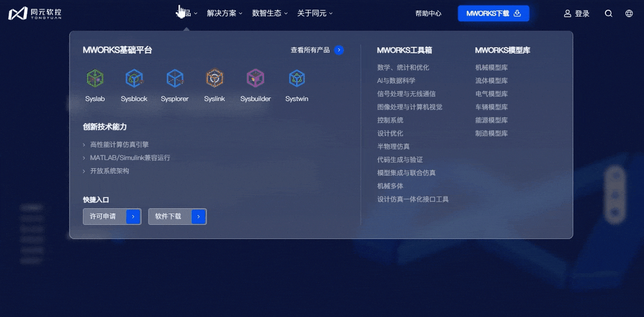Click the MWORKS模型库 heading
This screenshot has height=317, width=644.
coord(502,50)
